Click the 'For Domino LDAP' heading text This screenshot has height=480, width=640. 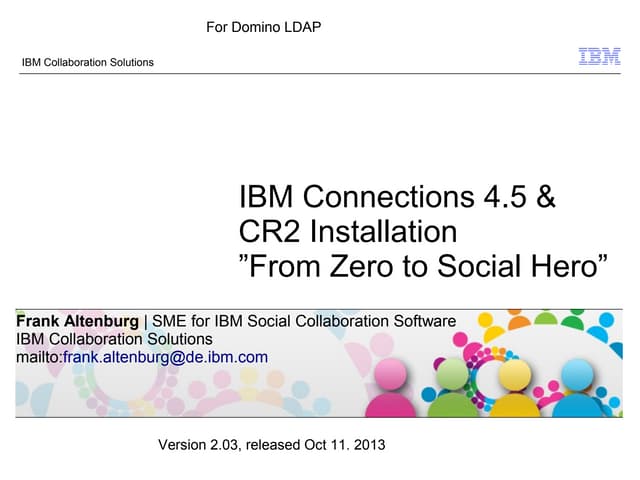[263, 27]
